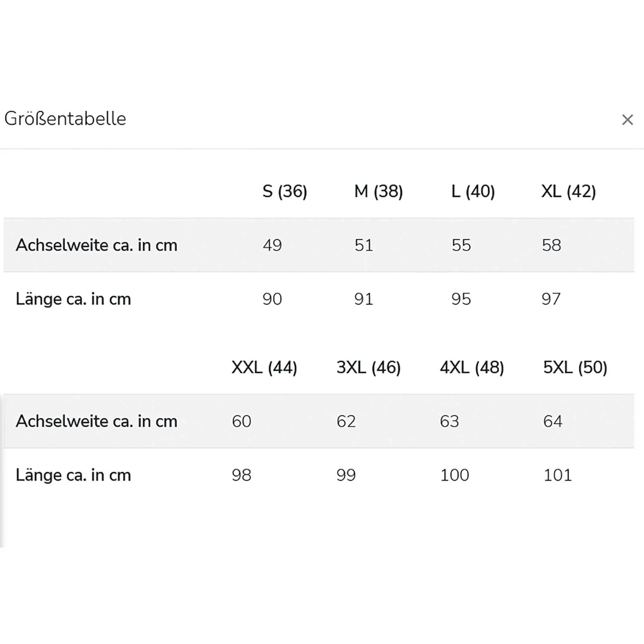This screenshot has height=644, width=644.
Task: Click the Länge value 91 for size M
Action: coord(363,299)
